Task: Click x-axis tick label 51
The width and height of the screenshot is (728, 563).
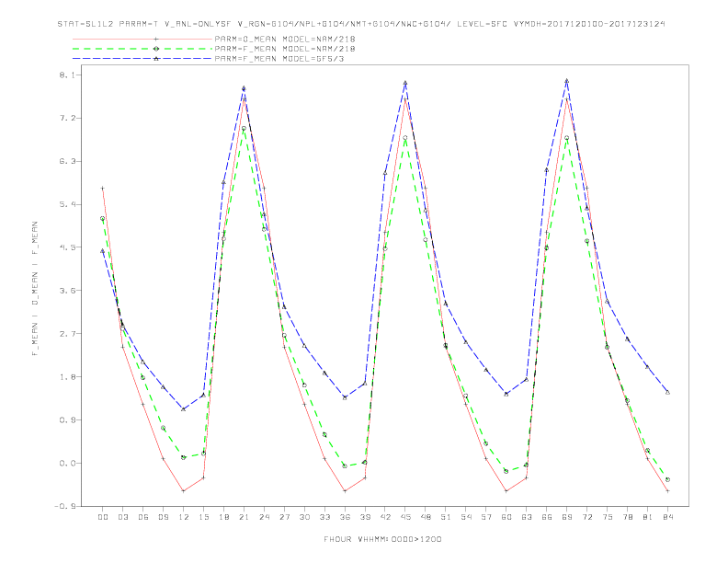Action: [x=446, y=517]
